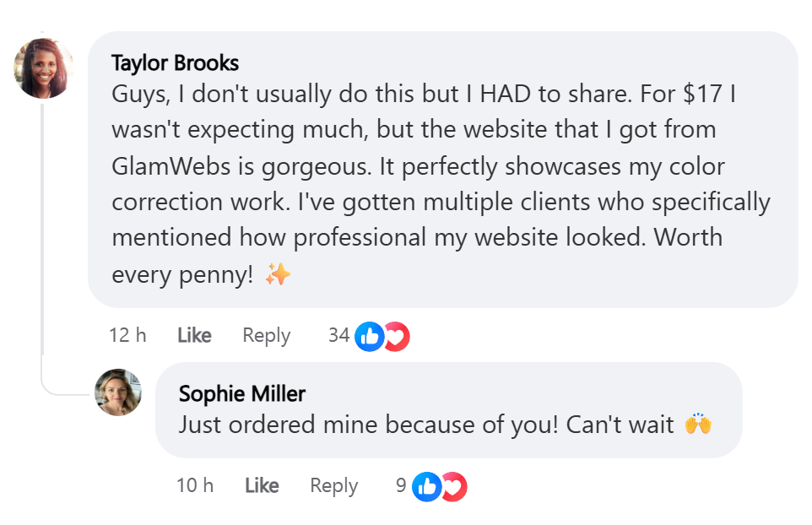Image resolution: width=812 pixels, height=525 pixels.
Task: Reply to Sophie Miller's comment
Action: coord(333,486)
